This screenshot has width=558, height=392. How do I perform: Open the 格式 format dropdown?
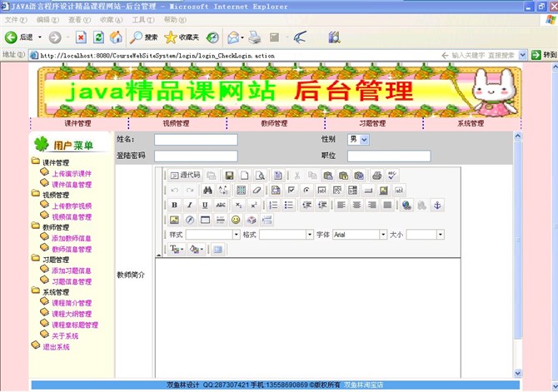click(x=310, y=235)
